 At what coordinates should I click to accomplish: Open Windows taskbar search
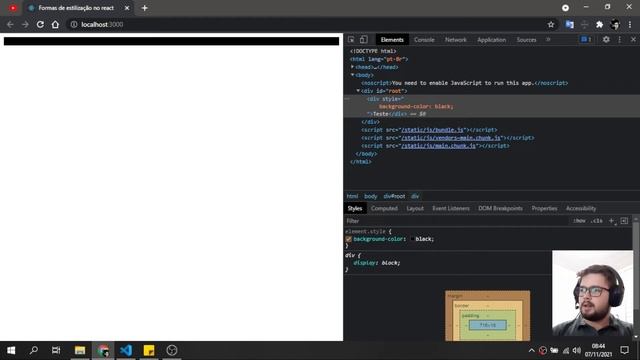34,350
